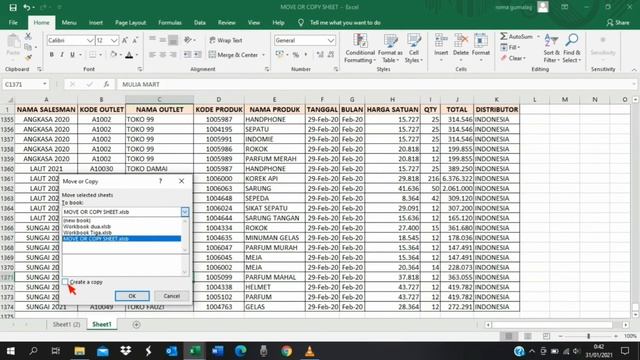Open the font size dropdown
Screen dimensions: 640x360
(114, 40)
